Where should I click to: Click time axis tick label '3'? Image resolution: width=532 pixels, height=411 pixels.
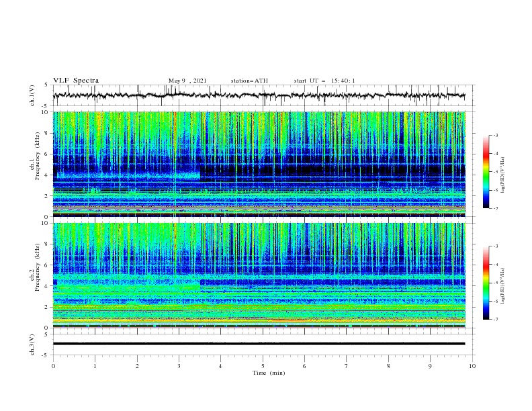click(x=179, y=366)
